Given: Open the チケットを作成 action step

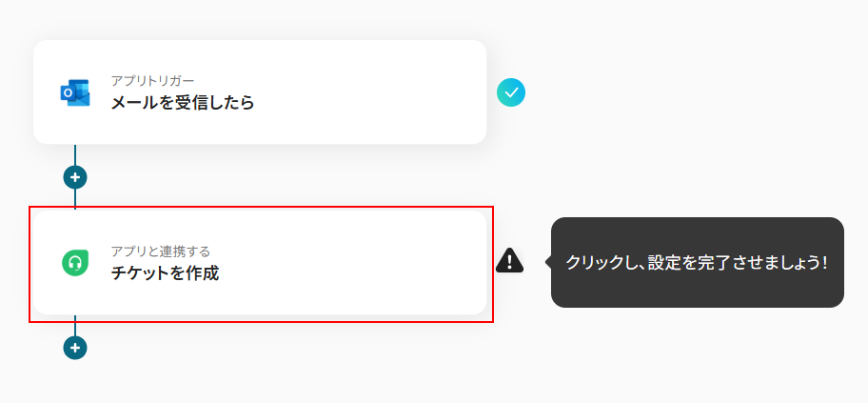Looking at the screenshot, I should click(x=165, y=274).
